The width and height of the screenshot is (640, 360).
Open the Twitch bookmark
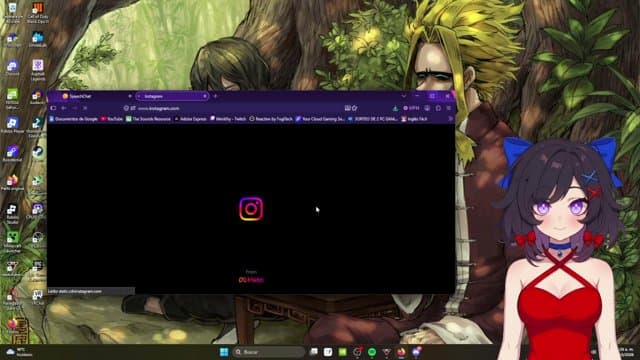pos(228,119)
